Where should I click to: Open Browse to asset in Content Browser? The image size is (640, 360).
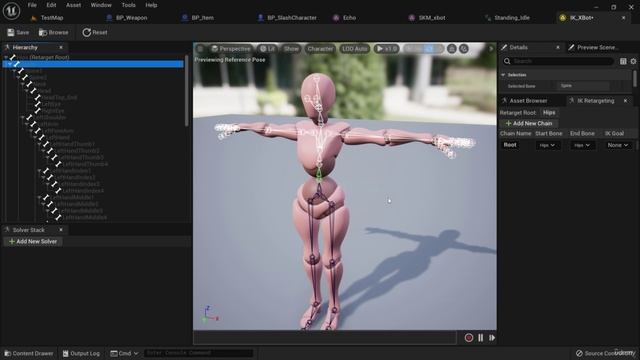53,32
